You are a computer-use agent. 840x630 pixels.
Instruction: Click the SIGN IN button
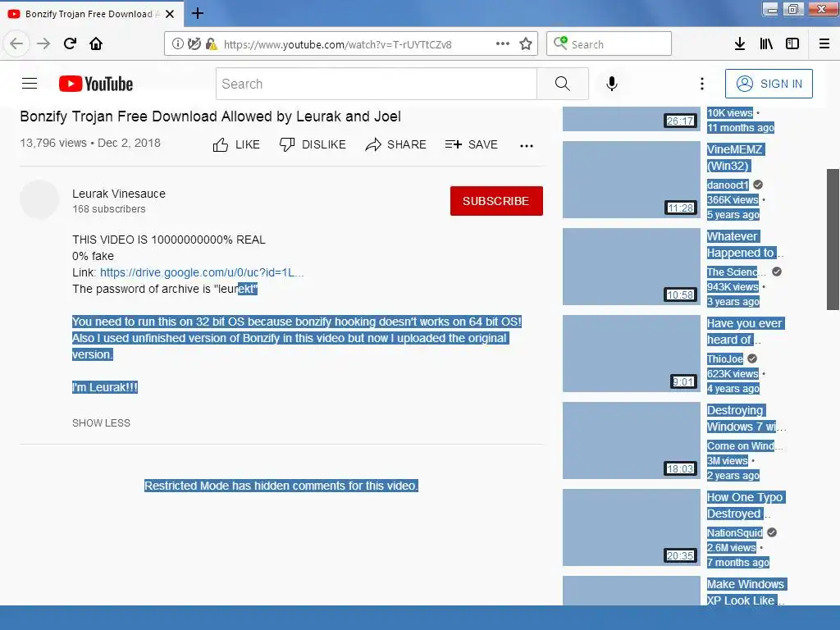[769, 84]
